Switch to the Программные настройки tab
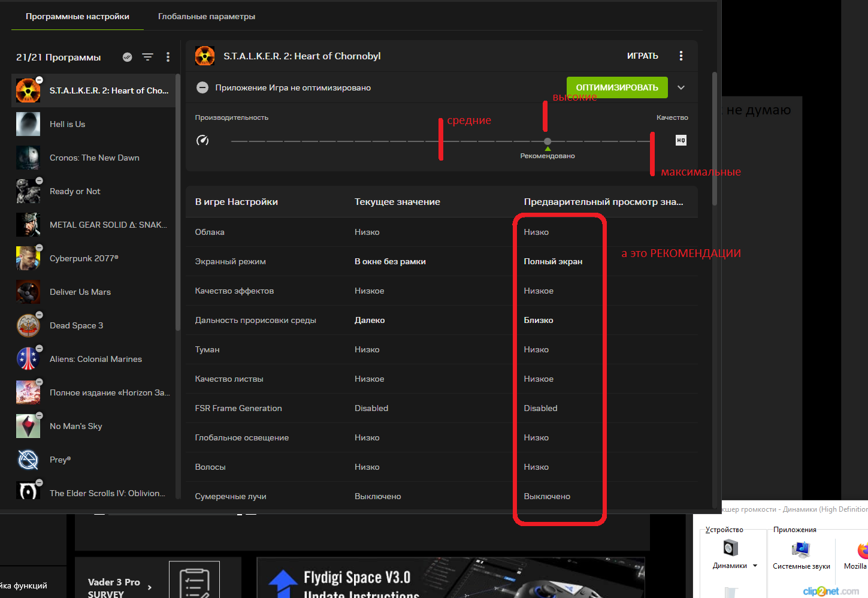 [x=77, y=16]
